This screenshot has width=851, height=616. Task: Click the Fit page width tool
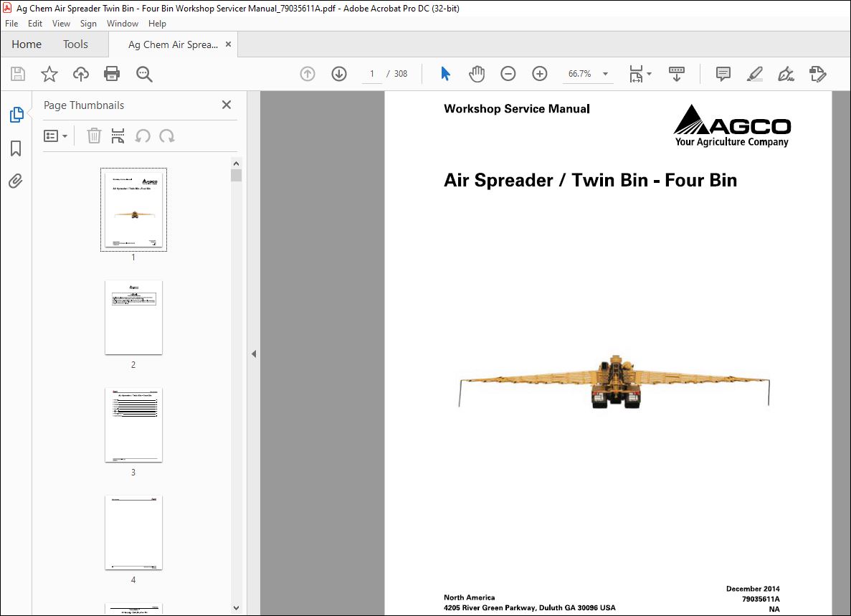coord(636,74)
